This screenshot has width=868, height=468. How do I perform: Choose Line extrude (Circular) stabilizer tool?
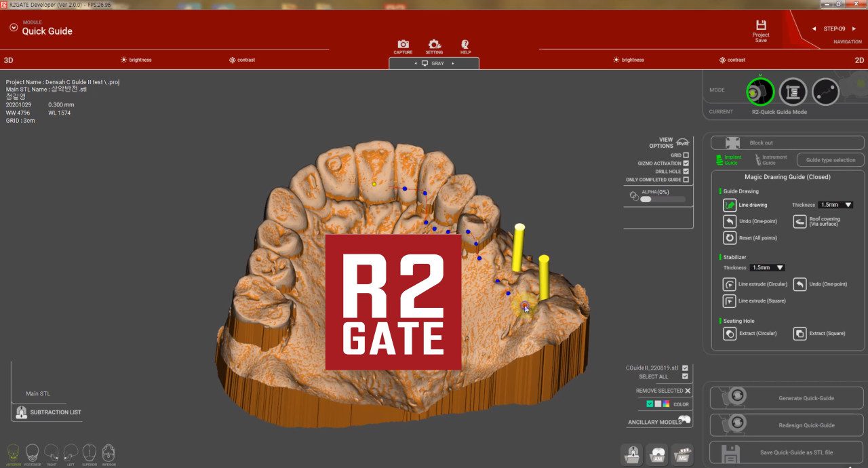pos(730,284)
